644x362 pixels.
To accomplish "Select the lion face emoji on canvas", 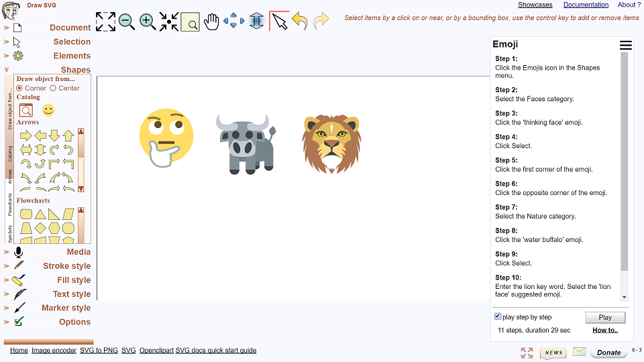I will 332,144.
